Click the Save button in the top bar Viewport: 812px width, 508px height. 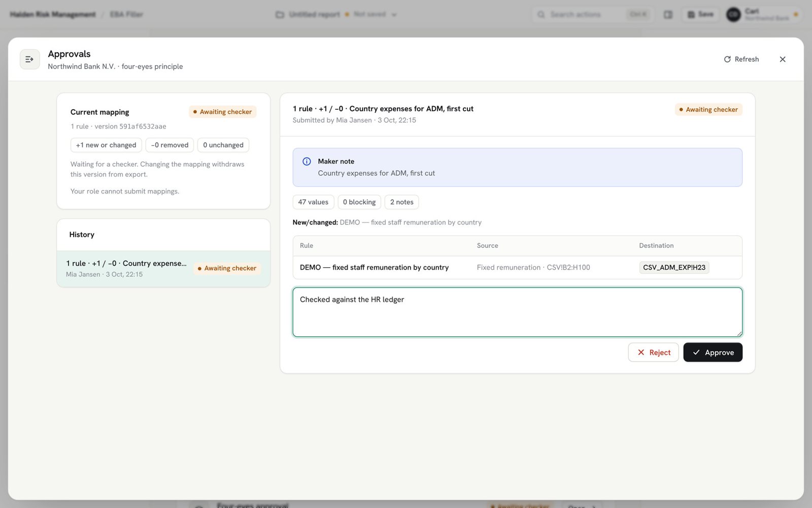(x=700, y=15)
